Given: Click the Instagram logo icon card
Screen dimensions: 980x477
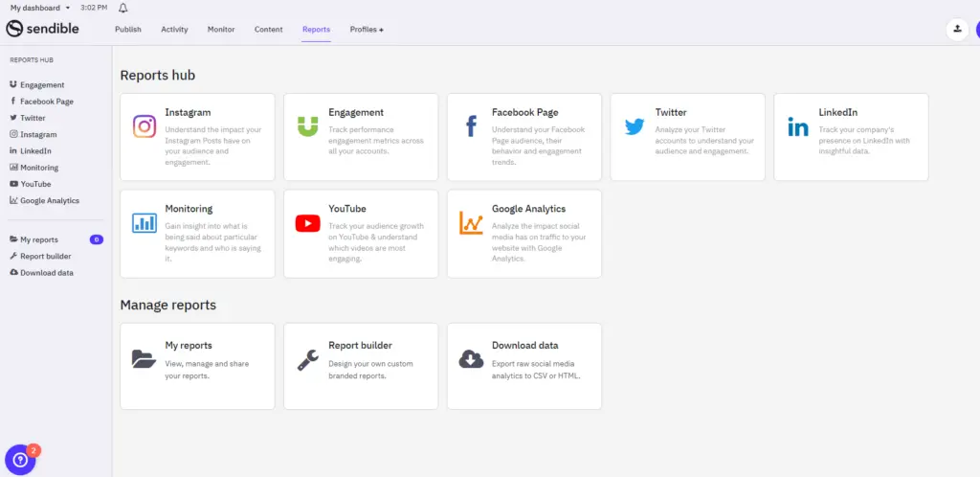Looking at the screenshot, I should coord(145,126).
